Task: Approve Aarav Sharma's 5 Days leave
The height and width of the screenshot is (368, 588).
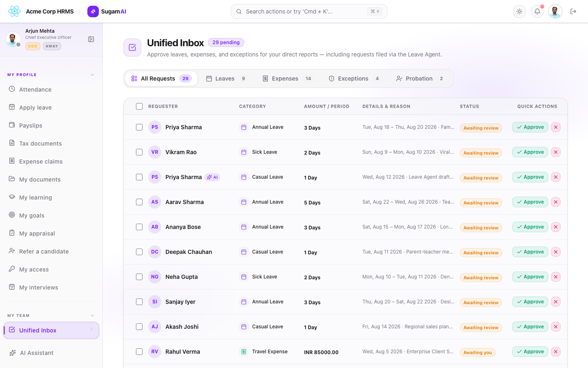Action: (530, 202)
